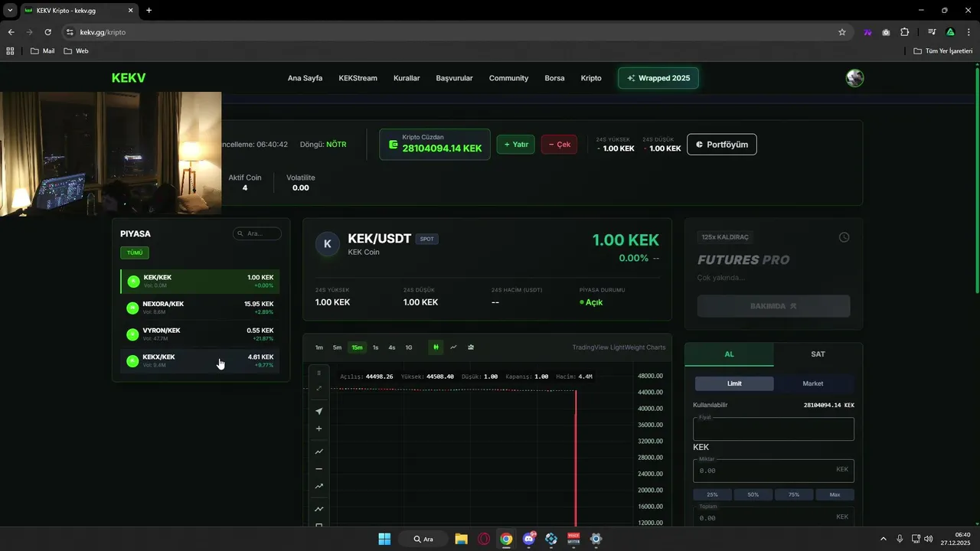Set amount to 50%

[x=753, y=495]
